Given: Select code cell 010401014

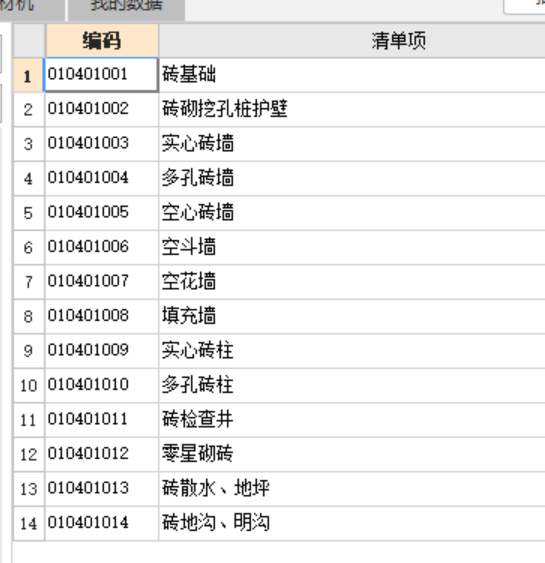Looking at the screenshot, I should [101, 523].
